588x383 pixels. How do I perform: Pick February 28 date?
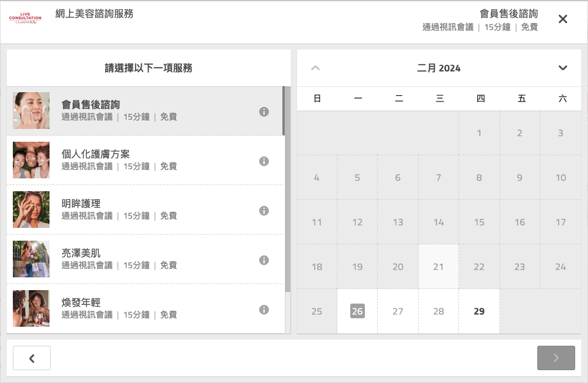click(438, 311)
